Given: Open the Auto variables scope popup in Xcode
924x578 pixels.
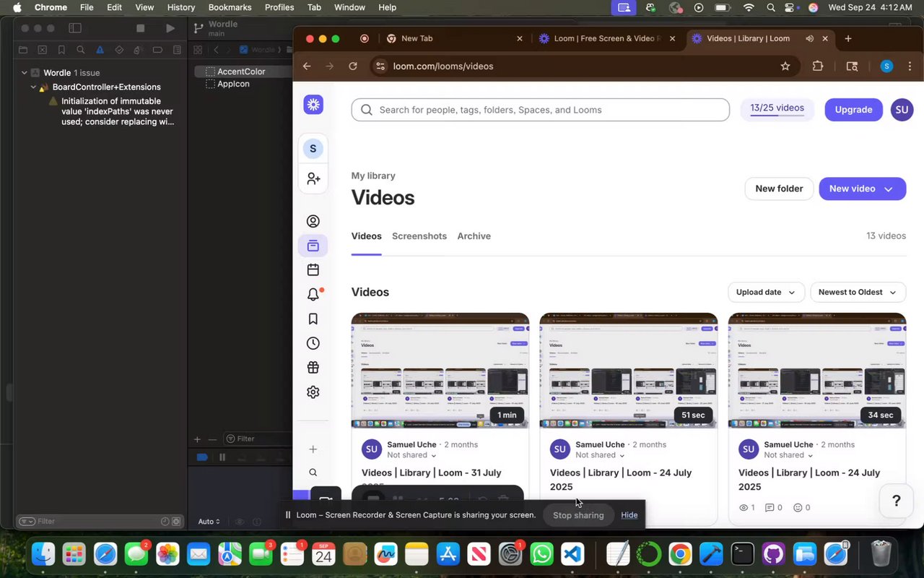Looking at the screenshot, I should pyautogui.click(x=209, y=522).
